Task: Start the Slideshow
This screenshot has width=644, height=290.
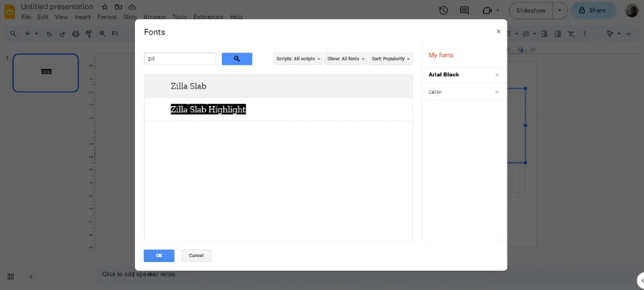Action: (530, 11)
